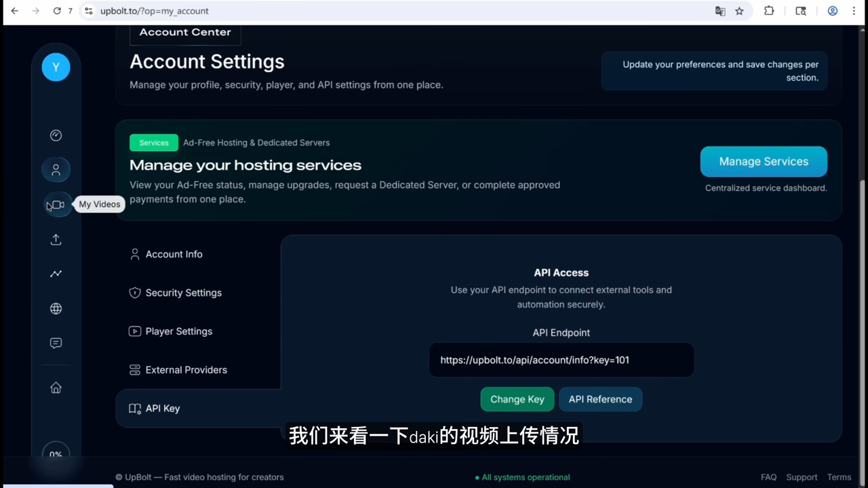Click the Centralized service dashboard text

pyautogui.click(x=766, y=188)
